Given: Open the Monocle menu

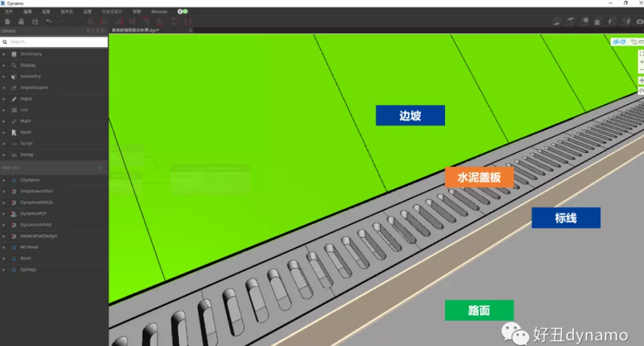Looking at the screenshot, I should (x=159, y=11).
